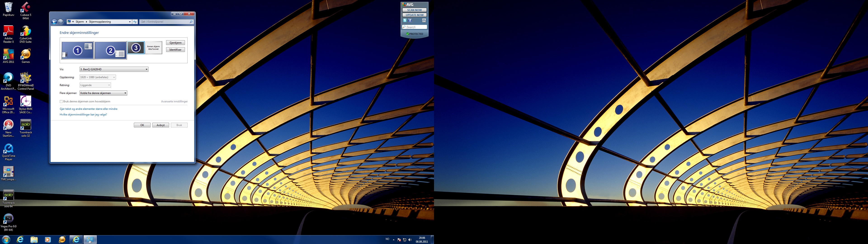The width and height of the screenshot is (868, 244).
Task: Click the AVG gadget speedometer icon
Action: point(424,21)
